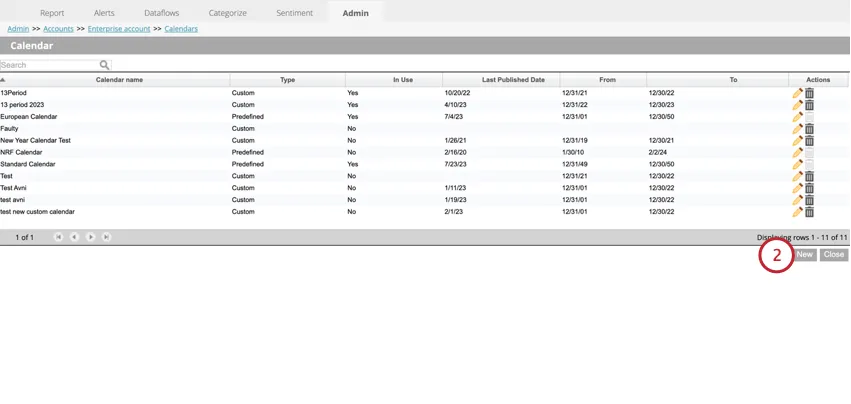The width and height of the screenshot is (851, 404).
Task: Click the New button
Action: (805, 255)
